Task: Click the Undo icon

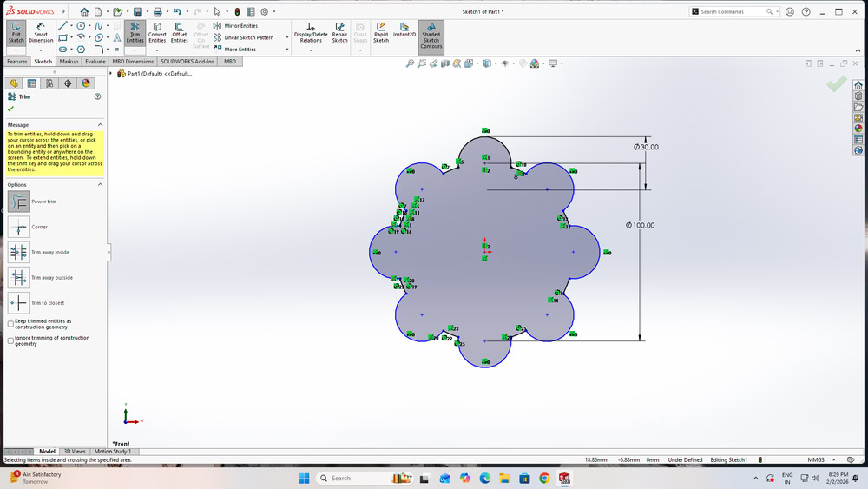Action: pos(177,11)
